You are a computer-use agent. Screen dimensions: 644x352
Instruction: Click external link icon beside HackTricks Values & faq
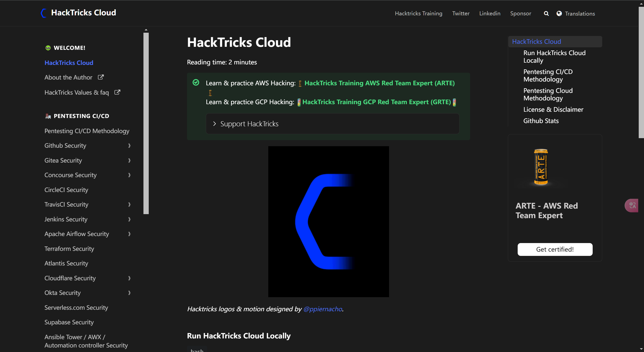click(117, 92)
